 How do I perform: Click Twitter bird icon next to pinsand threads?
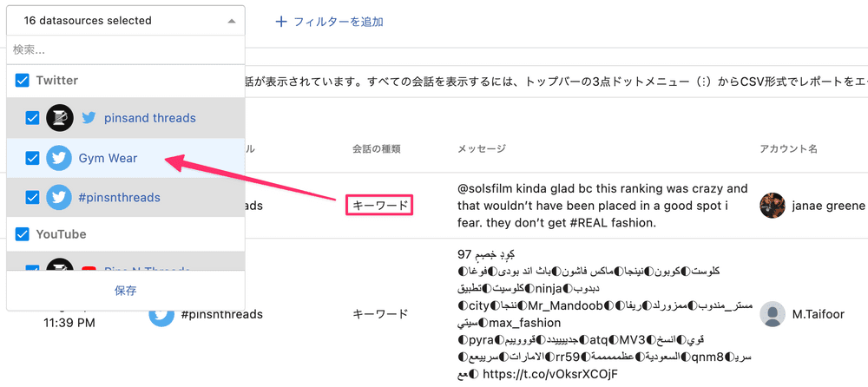89,118
